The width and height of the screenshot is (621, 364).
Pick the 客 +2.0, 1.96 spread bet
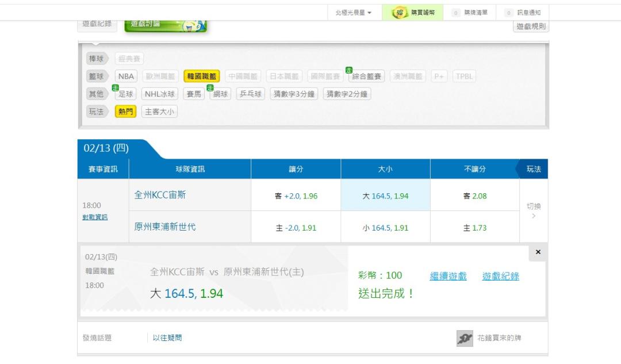(x=296, y=196)
